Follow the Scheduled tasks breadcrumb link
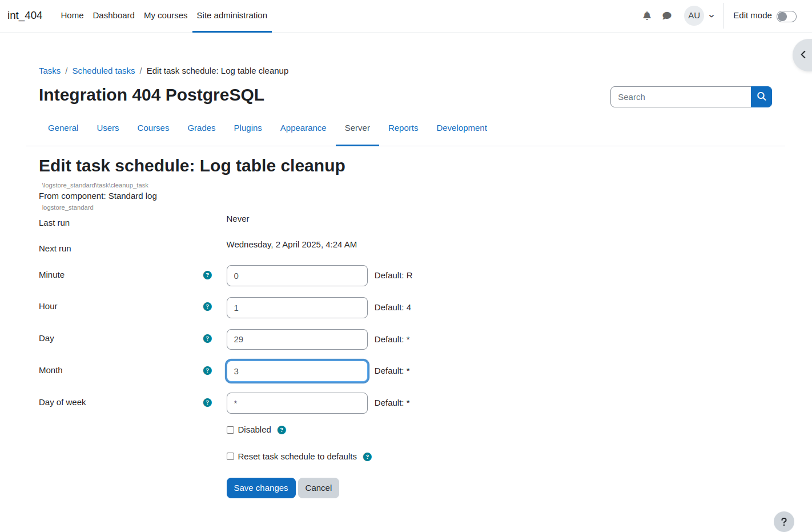Screen dimensions: 812x532 point(103,71)
